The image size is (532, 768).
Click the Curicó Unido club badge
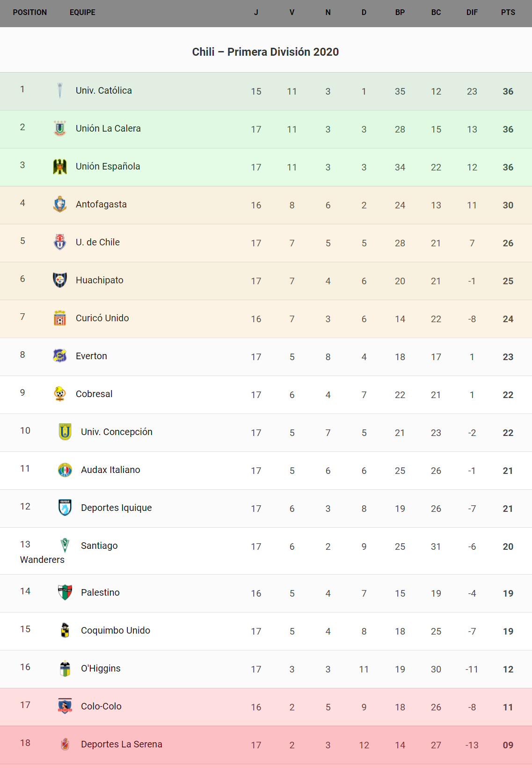point(60,318)
